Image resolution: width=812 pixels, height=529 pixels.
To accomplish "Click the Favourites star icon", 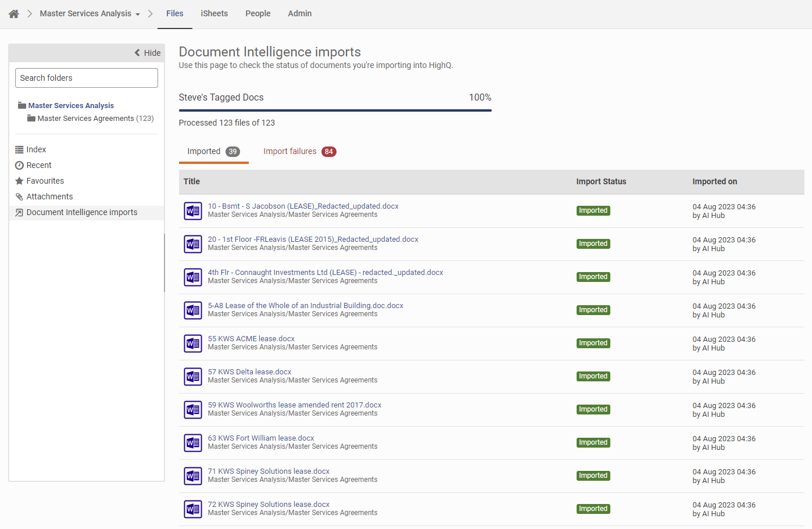I will click(x=19, y=181).
